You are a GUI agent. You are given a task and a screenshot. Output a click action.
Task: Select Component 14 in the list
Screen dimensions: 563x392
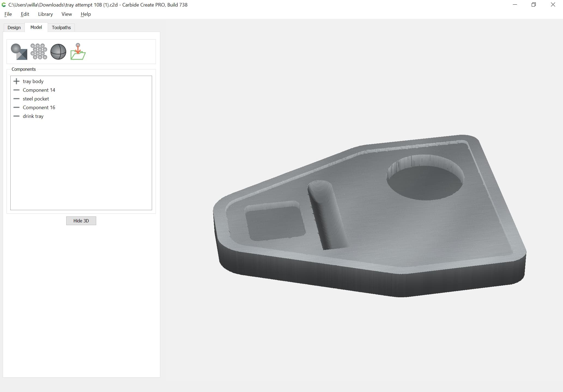coord(39,90)
